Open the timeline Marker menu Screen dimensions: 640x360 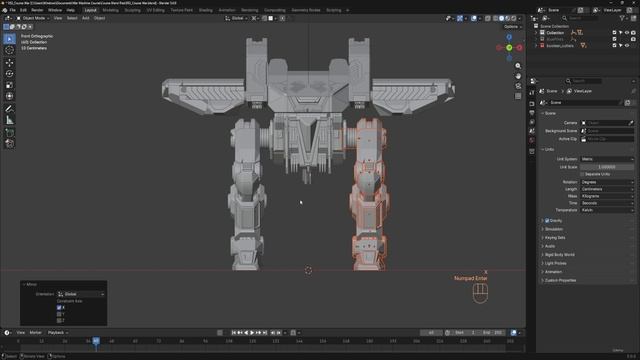point(36,333)
